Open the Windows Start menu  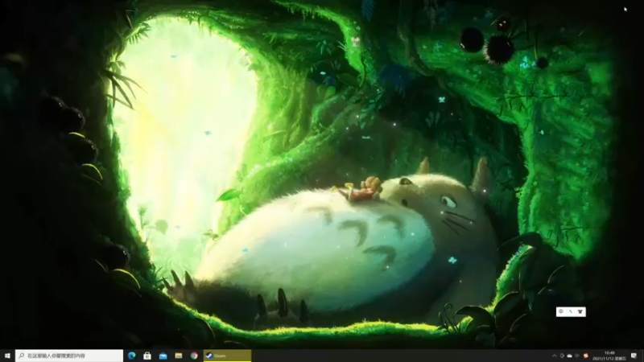click(x=7, y=356)
